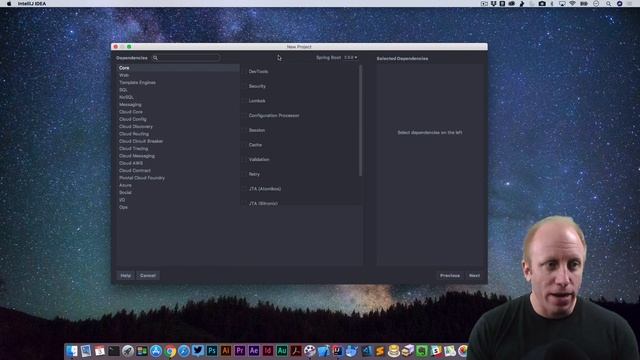Open the Wi-Fi status menu

tap(572, 4)
